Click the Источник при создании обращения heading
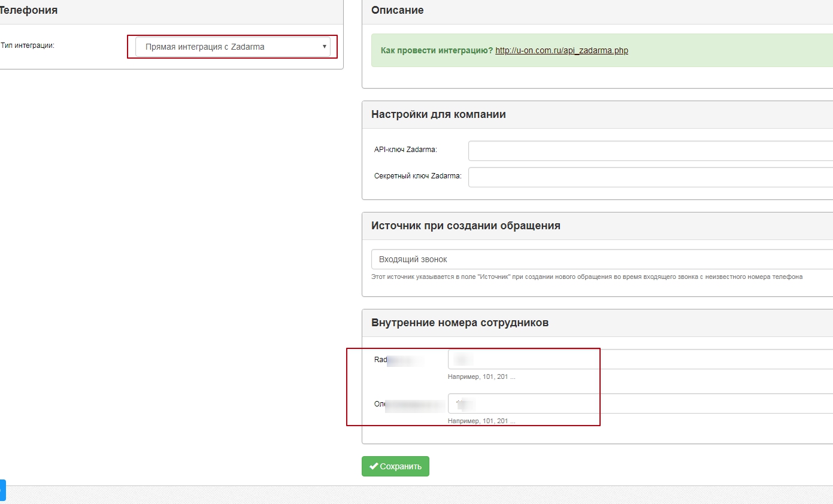 tap(465, 226)
